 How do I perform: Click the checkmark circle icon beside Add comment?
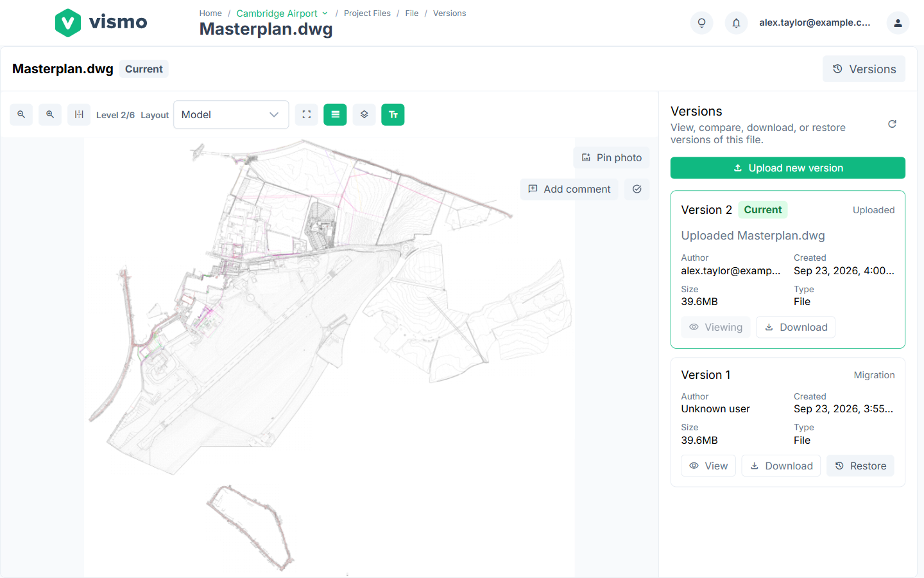[637, 189]
